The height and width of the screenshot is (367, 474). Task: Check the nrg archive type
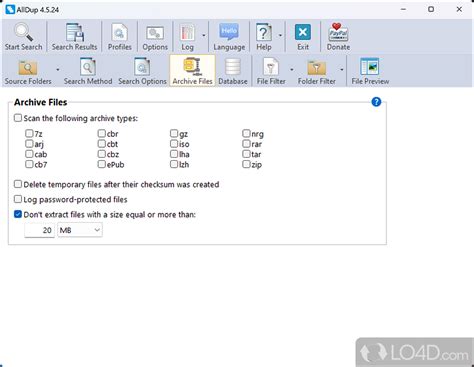coord(246,133)
